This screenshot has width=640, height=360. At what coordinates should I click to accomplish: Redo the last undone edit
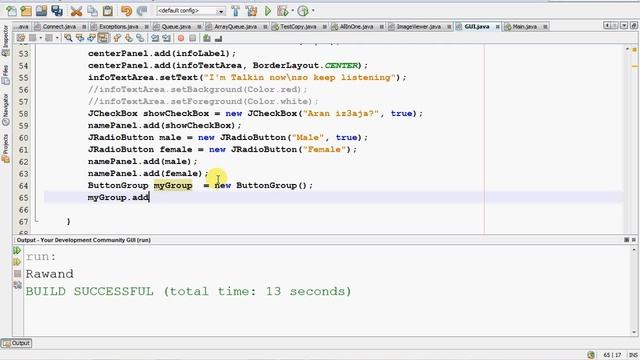(x=142, y=11)
